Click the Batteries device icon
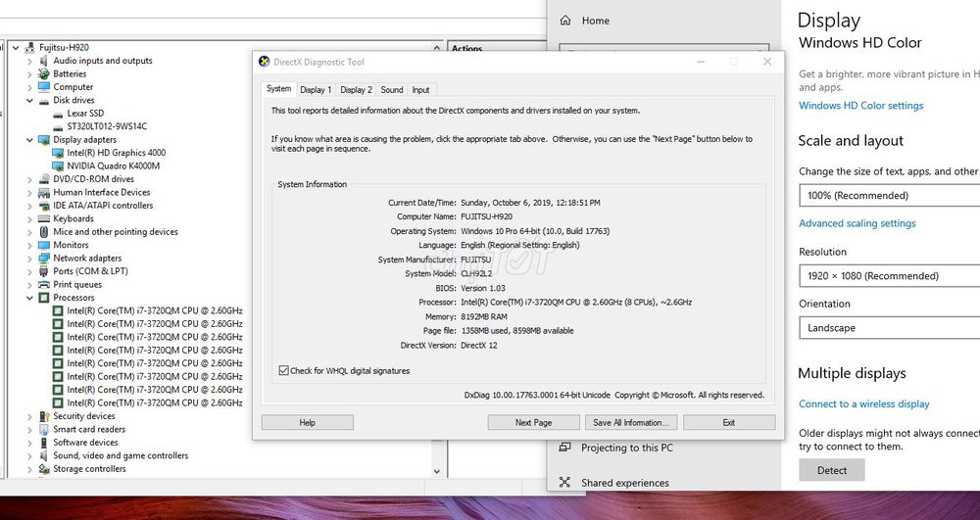 44,73
